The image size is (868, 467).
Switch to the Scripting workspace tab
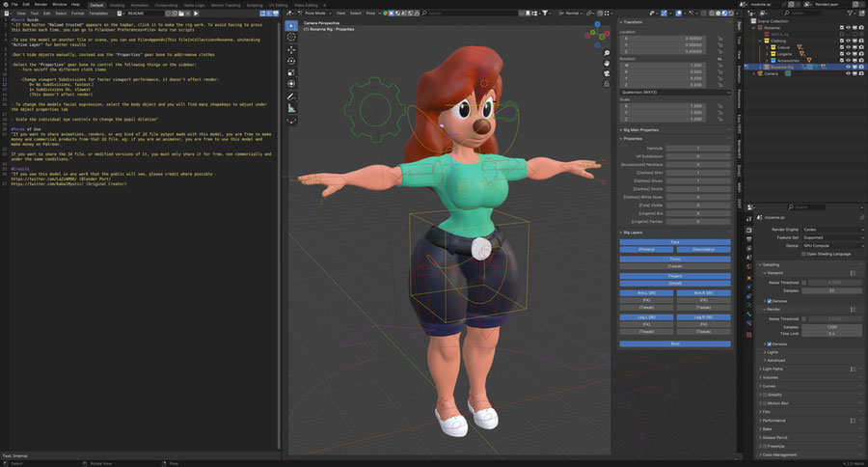[254, 5]
